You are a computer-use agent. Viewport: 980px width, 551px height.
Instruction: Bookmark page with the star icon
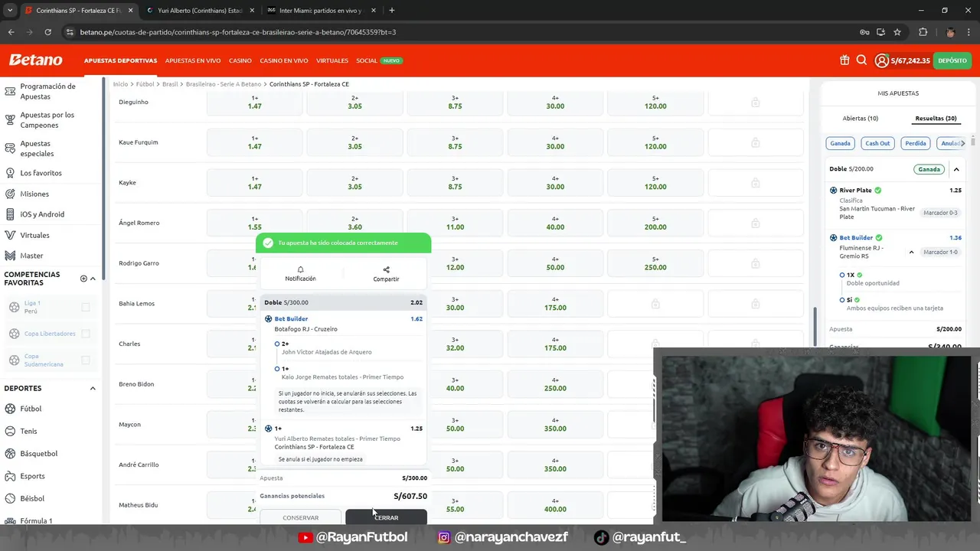(x=897, y=32)
